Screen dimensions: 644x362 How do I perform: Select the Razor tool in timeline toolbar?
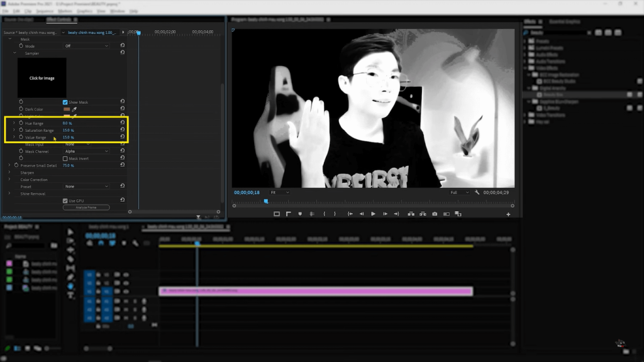(x=70, y=258)
